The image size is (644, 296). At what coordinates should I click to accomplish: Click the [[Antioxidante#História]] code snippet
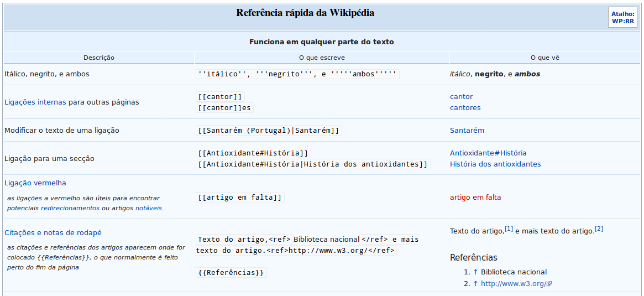253,153
